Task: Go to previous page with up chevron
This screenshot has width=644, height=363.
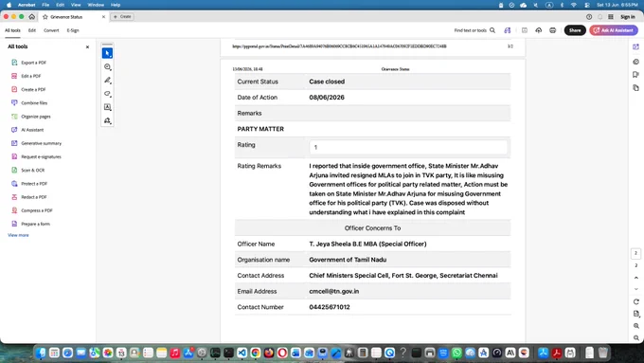Action: (x=636, y=278)
